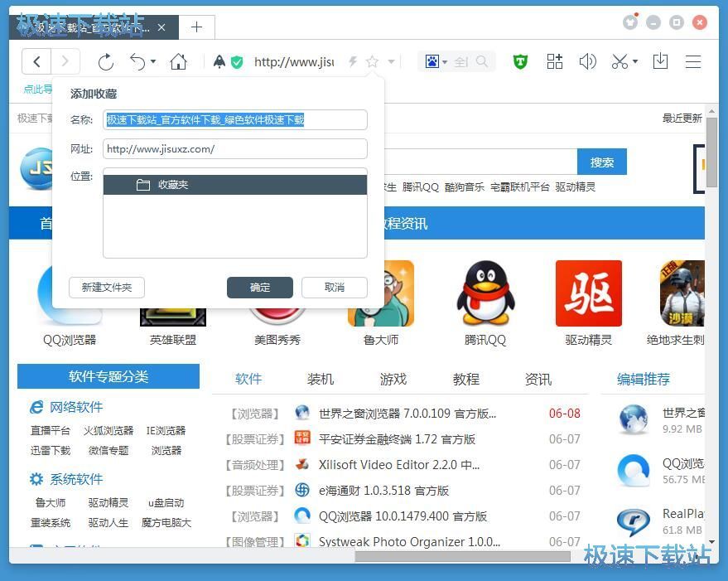This screenshot has height=581, width=728.
Task: Open the 迅雷下载 category link
Action: 51,450
